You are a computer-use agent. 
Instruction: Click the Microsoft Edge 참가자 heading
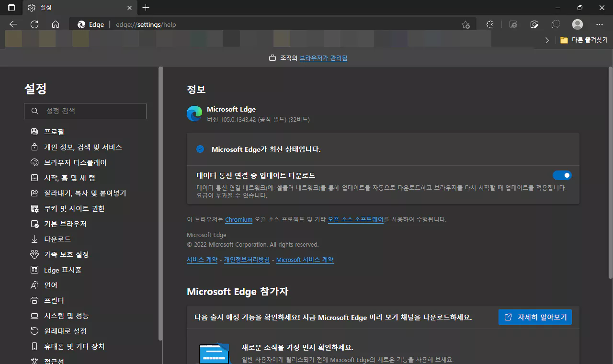tap(238, 291)
